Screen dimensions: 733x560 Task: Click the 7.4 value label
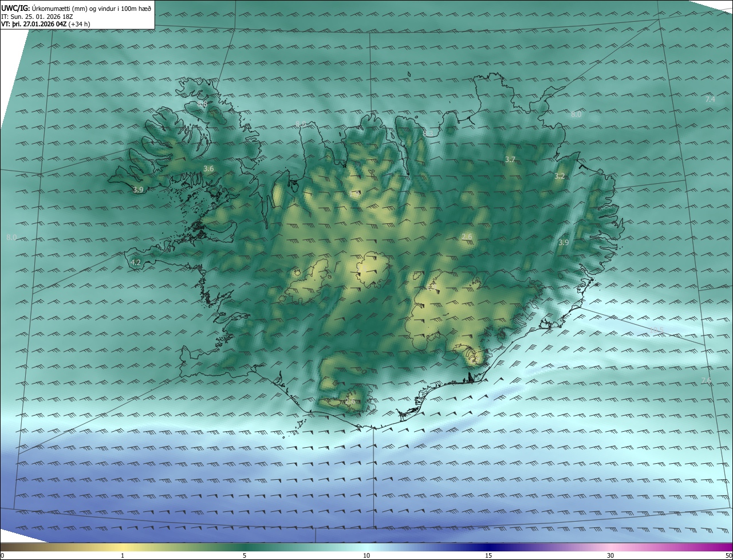tap(710, 100)
